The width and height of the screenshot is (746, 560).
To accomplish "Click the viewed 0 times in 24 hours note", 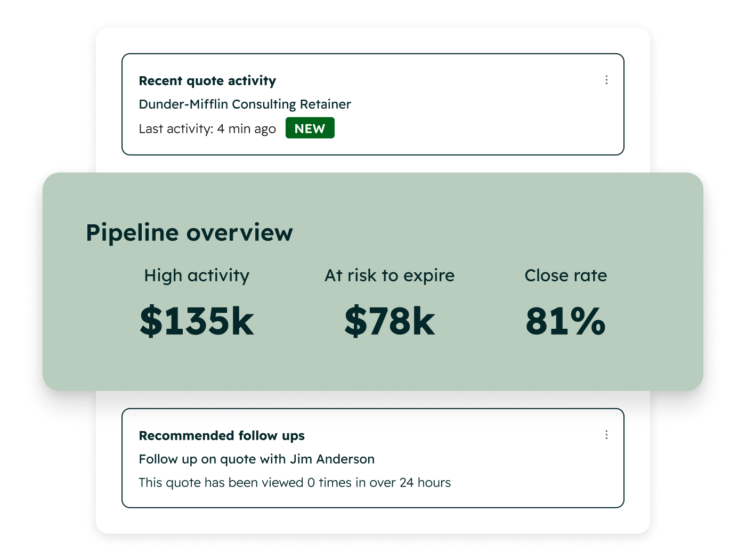I will coord(295,483).
